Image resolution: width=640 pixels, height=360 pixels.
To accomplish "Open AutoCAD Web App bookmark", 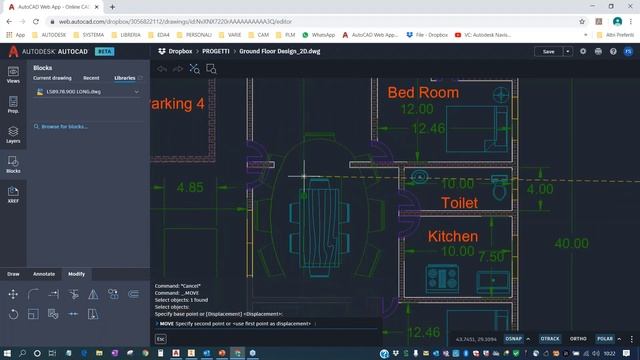I will 370,35.
